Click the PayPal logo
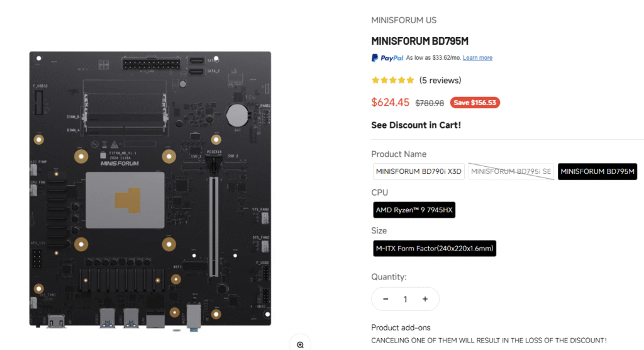This screenshot has height=350, width=644. (387, 58)
